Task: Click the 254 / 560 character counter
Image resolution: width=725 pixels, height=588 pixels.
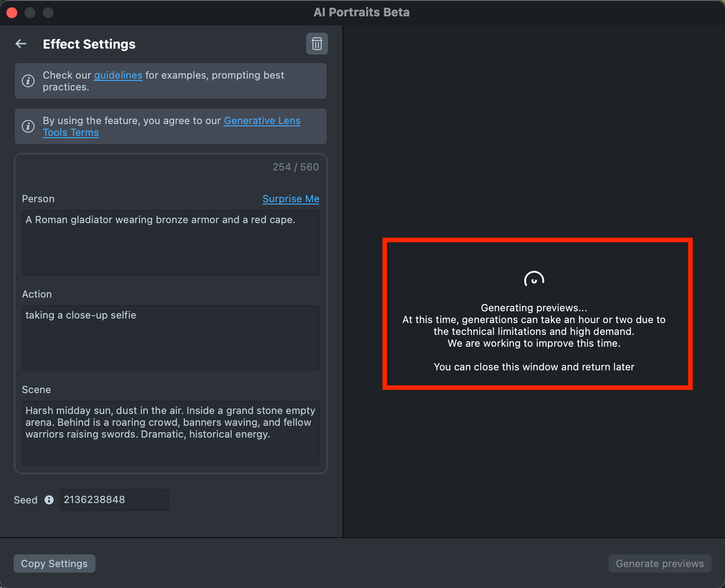Action: 295,167
